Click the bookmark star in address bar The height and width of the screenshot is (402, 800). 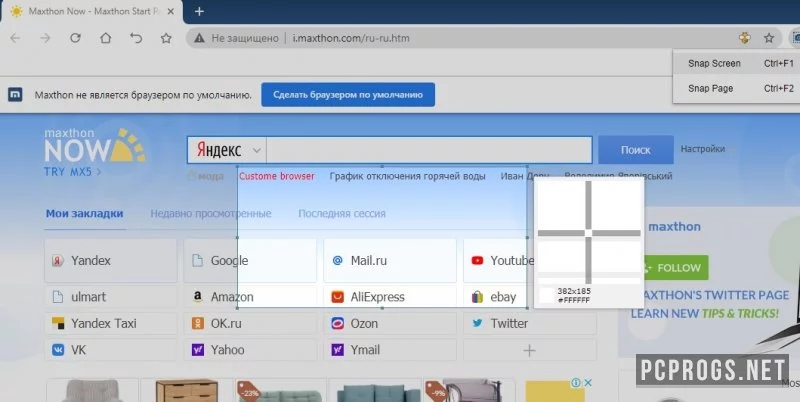click(769, 38)
